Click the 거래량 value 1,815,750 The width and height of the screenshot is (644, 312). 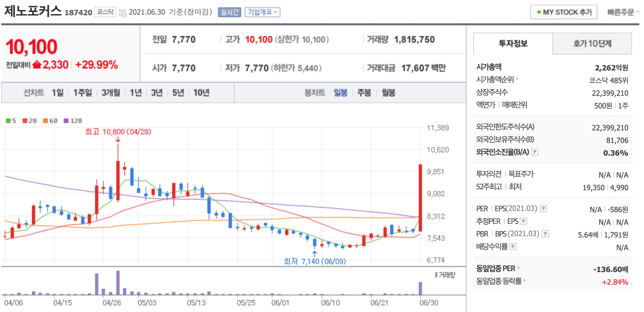[x=414, y=40]
